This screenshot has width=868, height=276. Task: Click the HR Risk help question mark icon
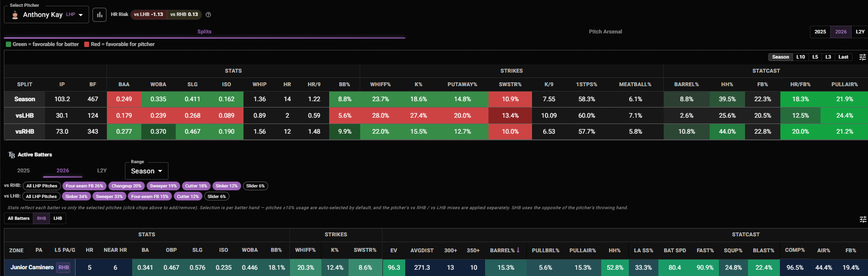coord(208,15)
